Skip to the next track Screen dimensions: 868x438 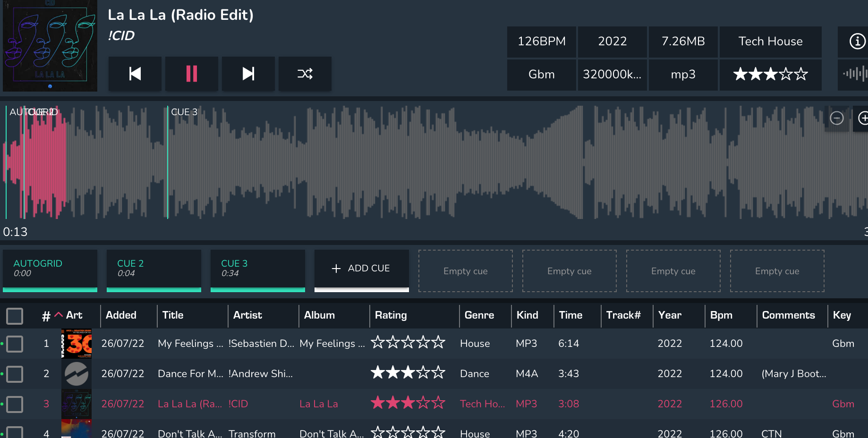(248, 74)
